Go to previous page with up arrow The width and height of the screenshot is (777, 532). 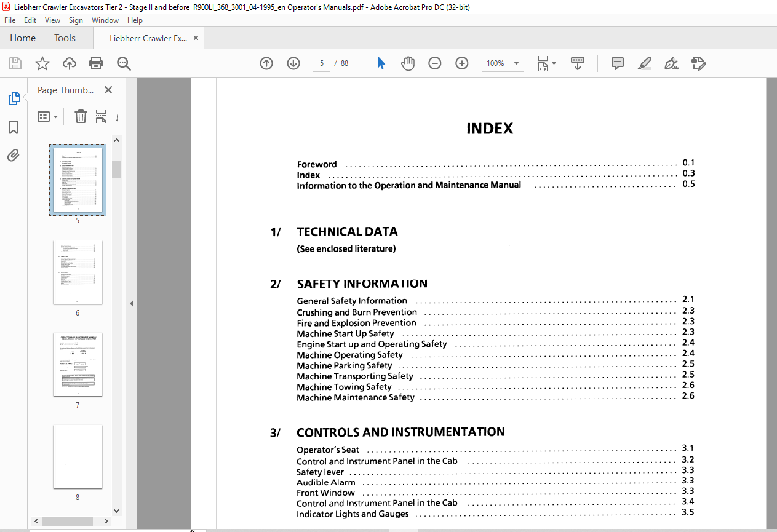click(266, 63)
